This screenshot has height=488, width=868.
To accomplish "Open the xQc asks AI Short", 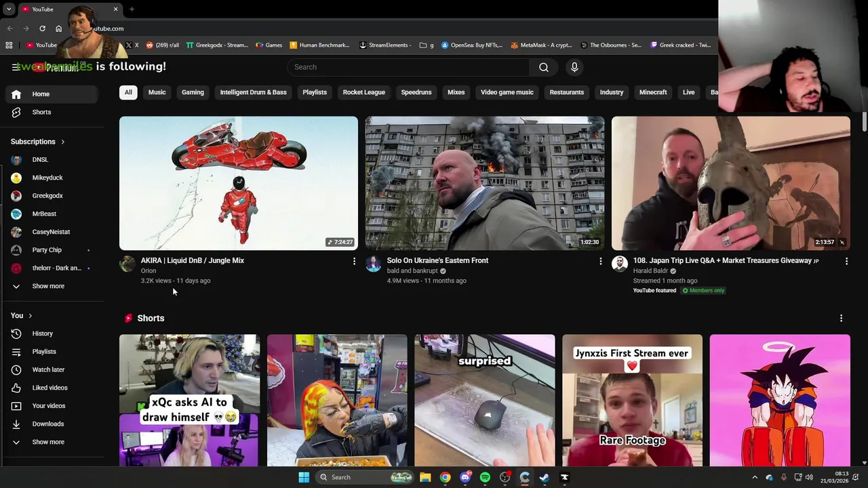I will coord(189,400).
